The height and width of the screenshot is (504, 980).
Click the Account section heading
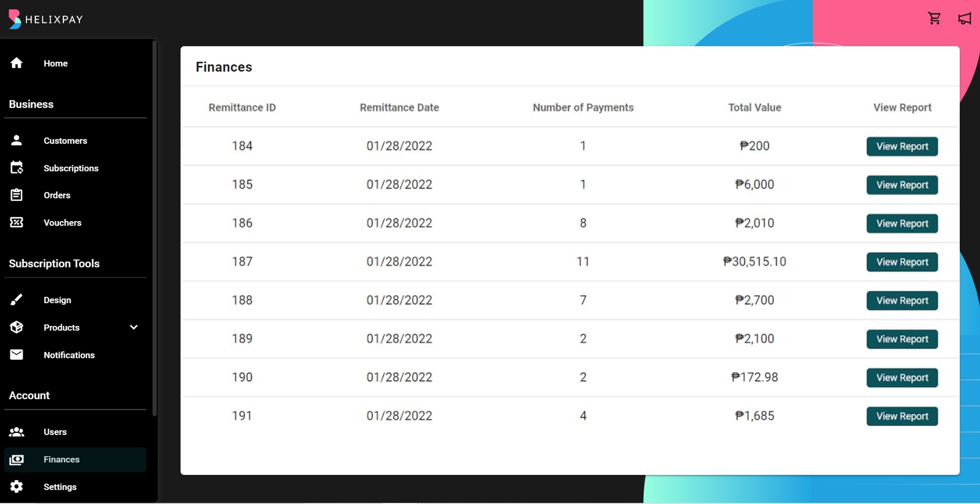29,395
